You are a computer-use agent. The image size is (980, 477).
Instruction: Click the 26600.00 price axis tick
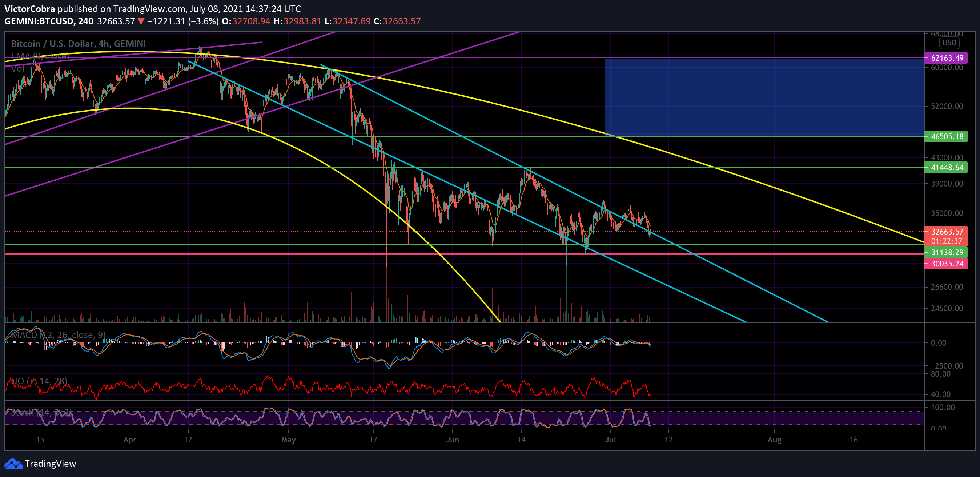pos(947,287)
